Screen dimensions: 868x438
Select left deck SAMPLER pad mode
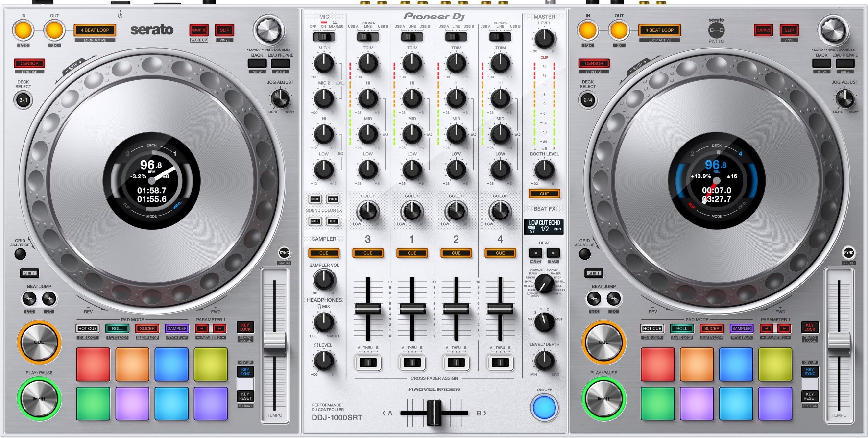(x=177, y=328)
